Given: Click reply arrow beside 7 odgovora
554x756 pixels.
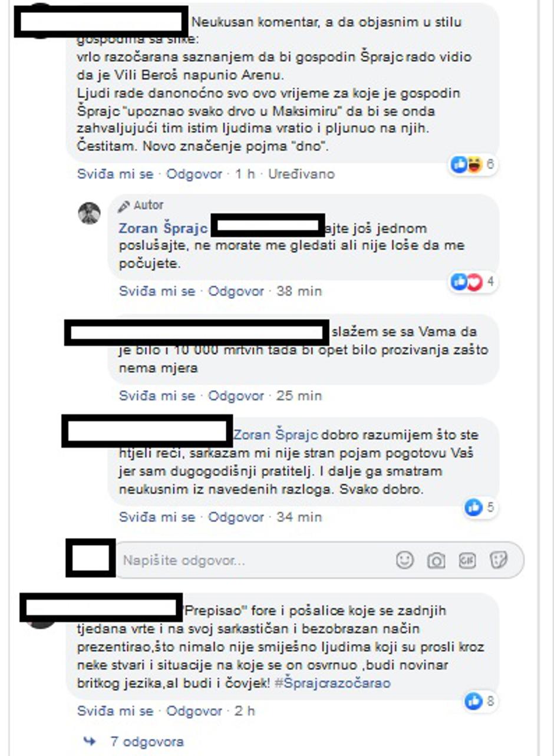Looking at the screenshot, I should [90, 741].
